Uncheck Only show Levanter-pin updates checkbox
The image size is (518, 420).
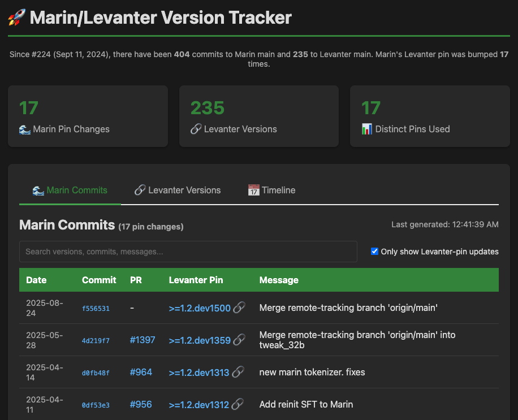(x=374, y=252)
